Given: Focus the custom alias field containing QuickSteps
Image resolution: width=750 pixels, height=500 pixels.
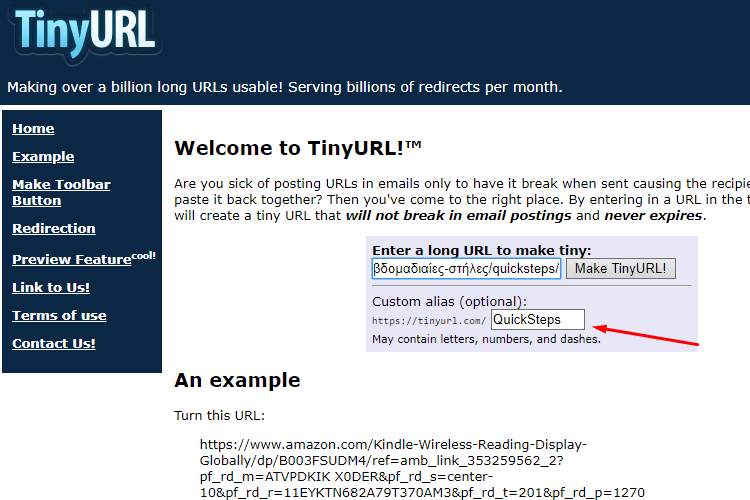Looking at the screenshot, I should click(538, 320).
